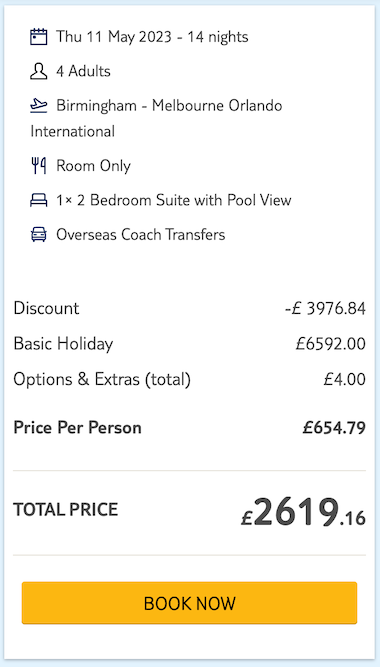Screen dimensions: 380x667
Task: Click the airplane departure icon
Action: [38, 105]
